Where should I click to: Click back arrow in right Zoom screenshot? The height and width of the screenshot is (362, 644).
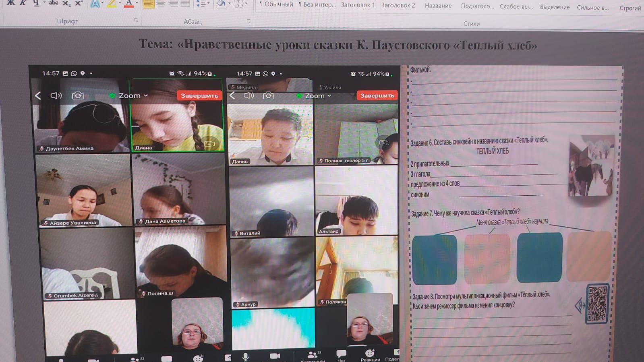[232, 95]
